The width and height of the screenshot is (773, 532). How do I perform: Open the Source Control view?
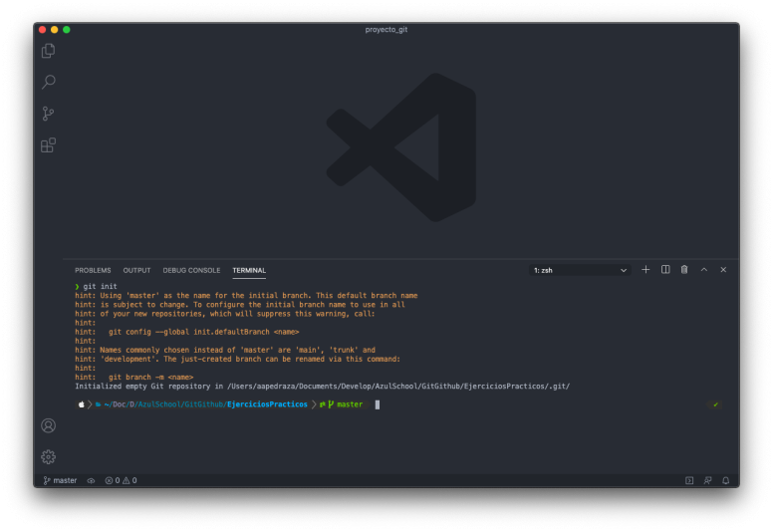pos(48,114)
